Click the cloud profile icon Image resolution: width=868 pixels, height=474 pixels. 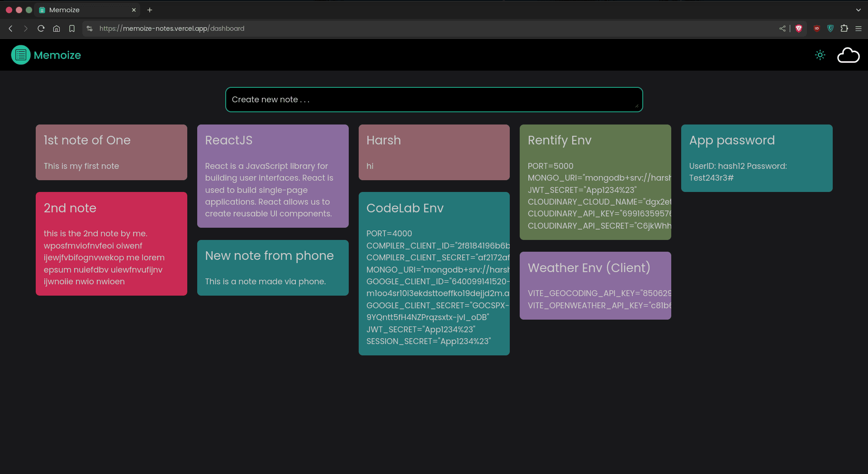coord(848,55)
